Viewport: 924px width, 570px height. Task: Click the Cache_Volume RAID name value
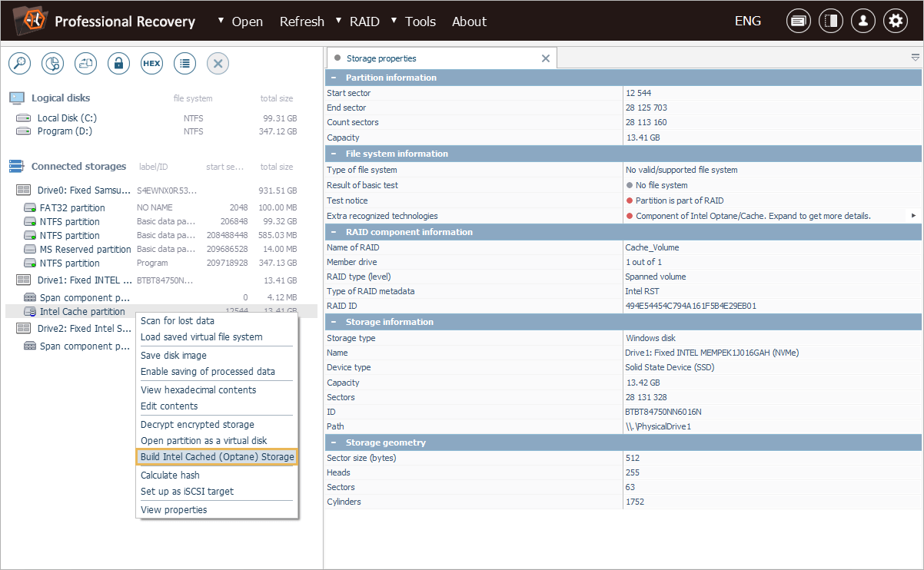point(653,247)
